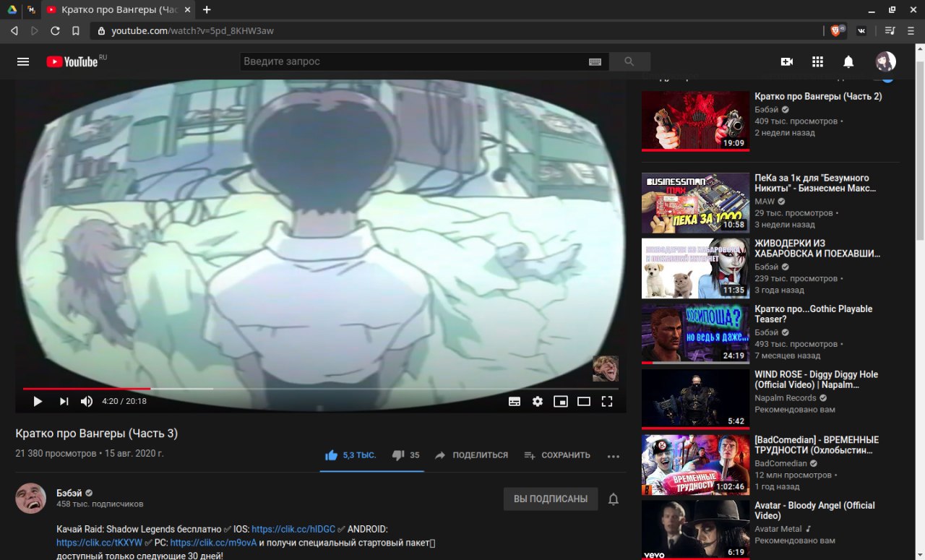Switch to the second pinned tab
The width and height of the screenshot is (925, 560).
coord(32,9)
